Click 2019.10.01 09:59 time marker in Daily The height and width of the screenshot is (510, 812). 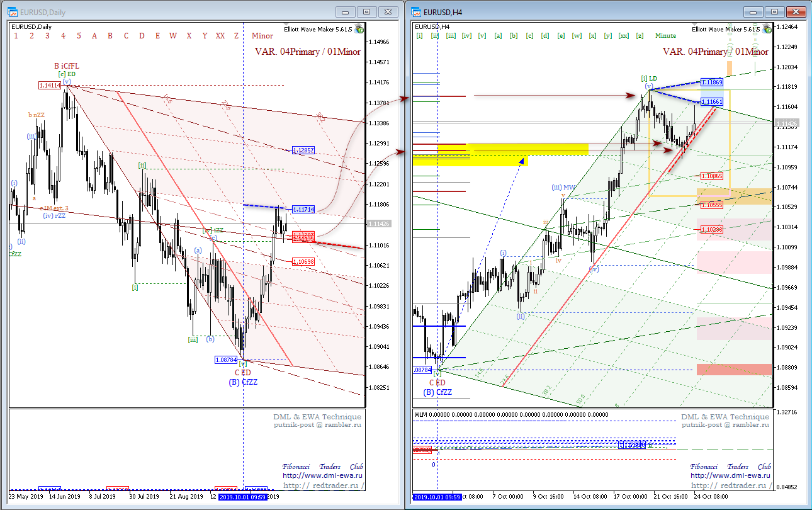tap(244, 497)
